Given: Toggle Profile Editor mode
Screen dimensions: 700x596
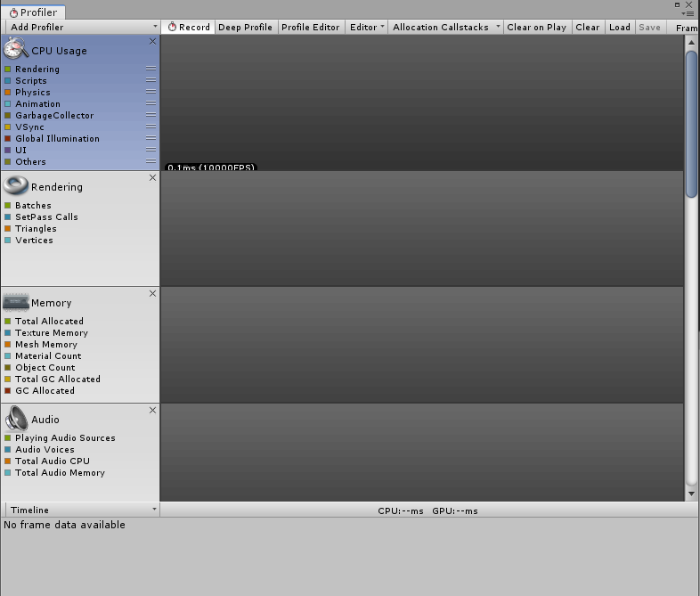Looking at the screenshot, I should pos(311,28).
